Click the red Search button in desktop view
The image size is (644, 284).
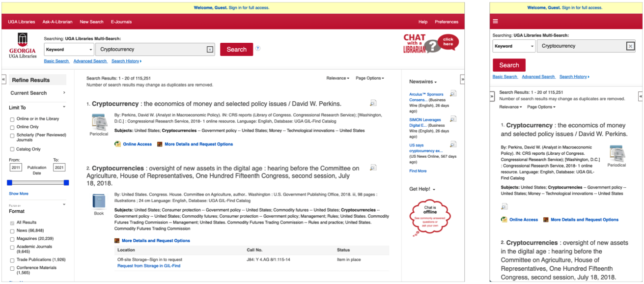236,50
